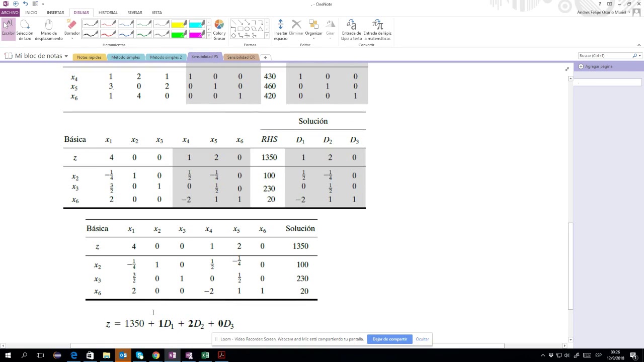Switch to the VISTA ribbon tab

point(157,13)
